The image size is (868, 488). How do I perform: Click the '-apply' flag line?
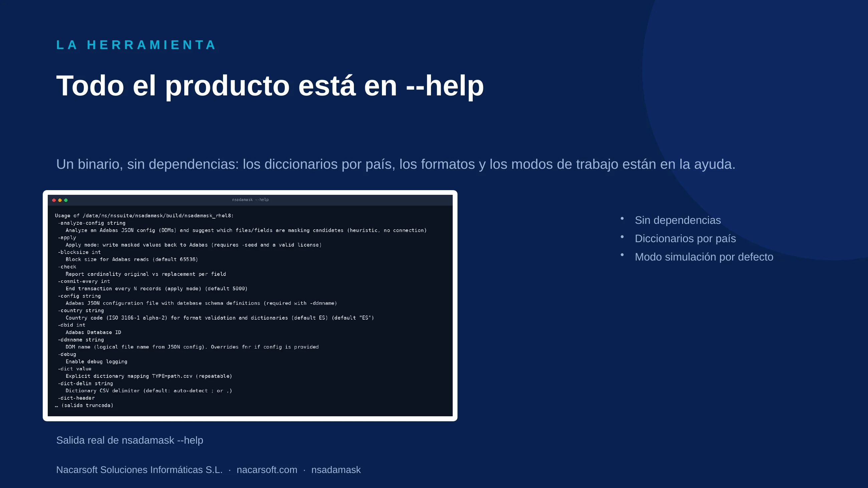click(67, 237)
